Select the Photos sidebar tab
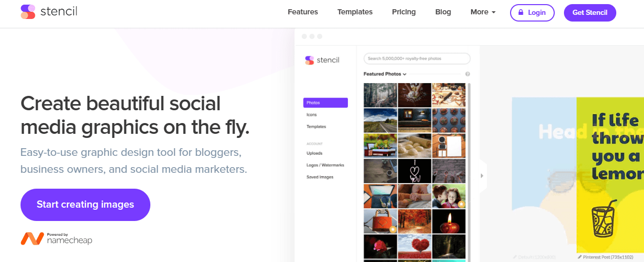Image resolution: width=644 pixels, height=262 pixels. click(x=325, y=103)
